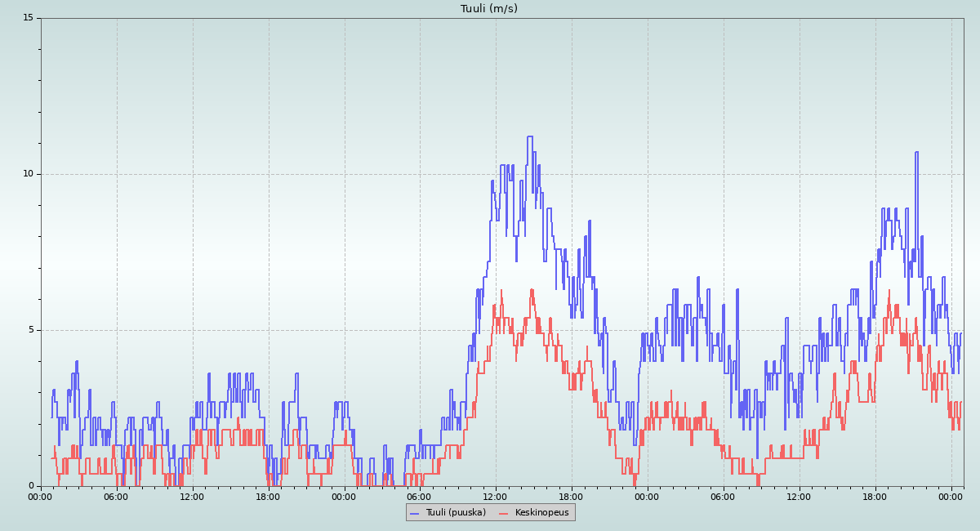
Task: Click the 10 label on the y-axis
Action: [x=28, y=174]
